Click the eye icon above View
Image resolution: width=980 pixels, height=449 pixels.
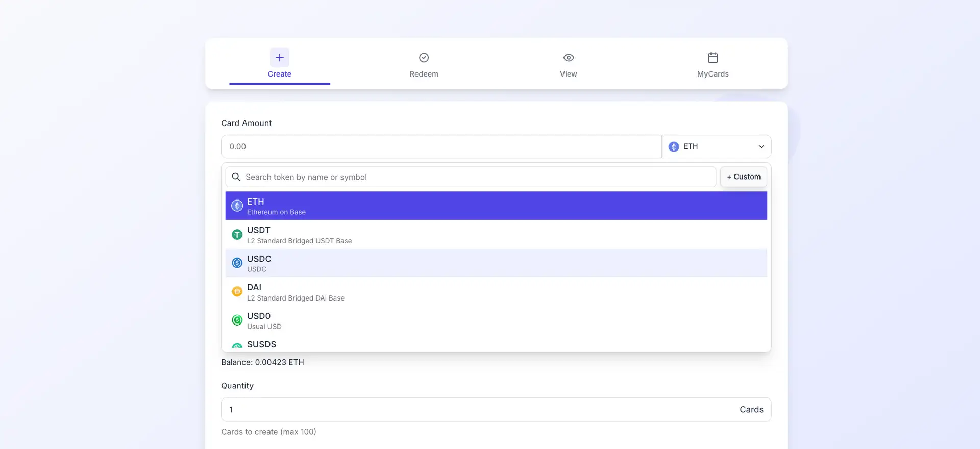coord(568,58)
